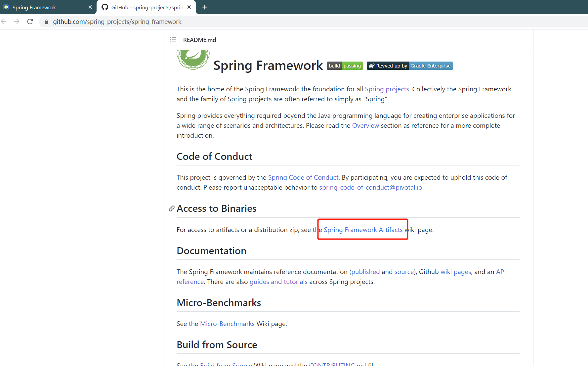Image resolution: width=588 pixels, height=366 pixels.
Task: Click the Spring leaf logo image
Action: pyautogui.click(x=193, y=59)
